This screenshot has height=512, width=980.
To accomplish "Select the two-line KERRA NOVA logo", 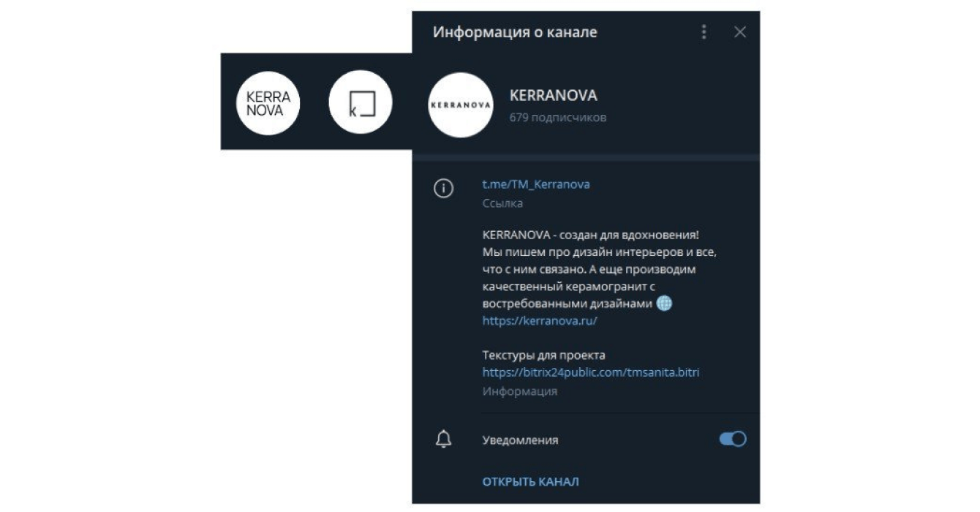I will click(268, 103).
